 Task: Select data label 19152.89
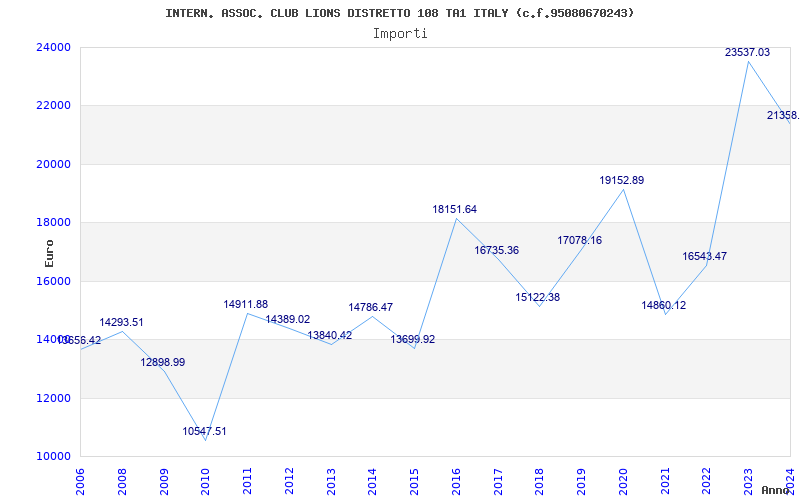621,181
